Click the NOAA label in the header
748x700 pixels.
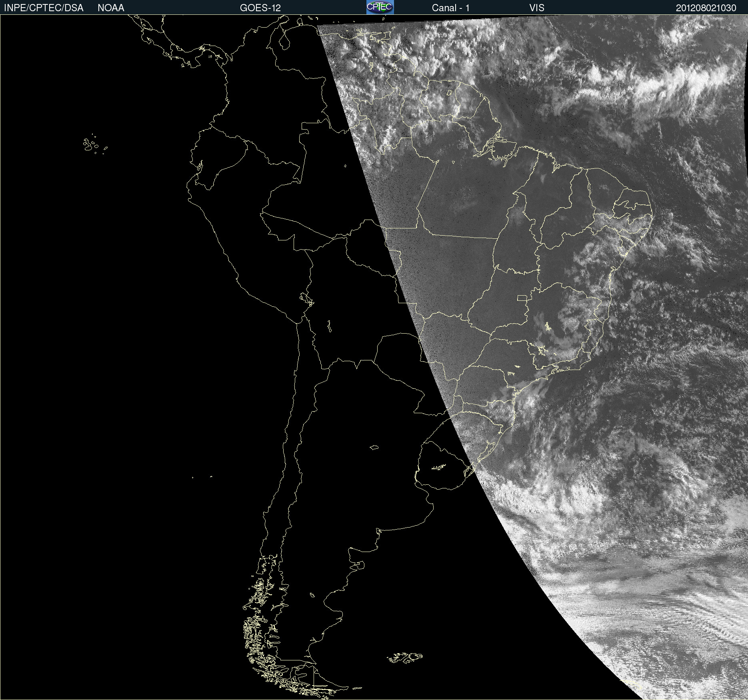click(x=111, y=8)
